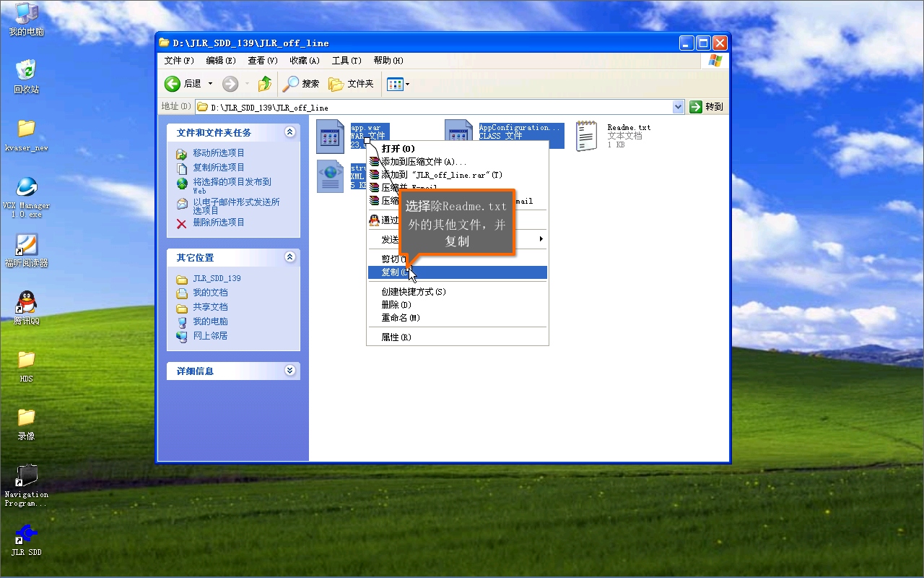Open Back button history dropdown arrow
924x578 pixels.
click(x=211, y=84)
